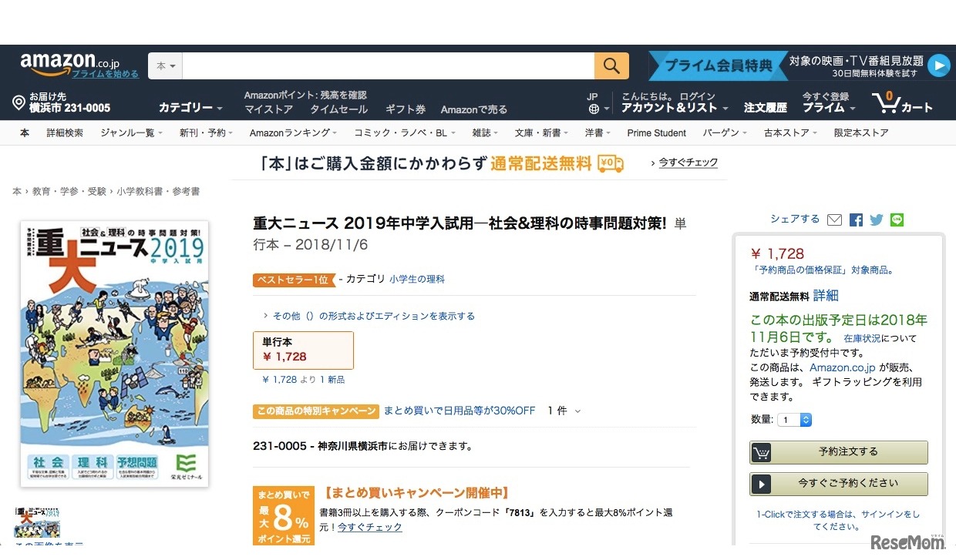Screen dimensions: 956x560
Task: Open 限定本ストア tab
Action: click(x=861, y=133)
